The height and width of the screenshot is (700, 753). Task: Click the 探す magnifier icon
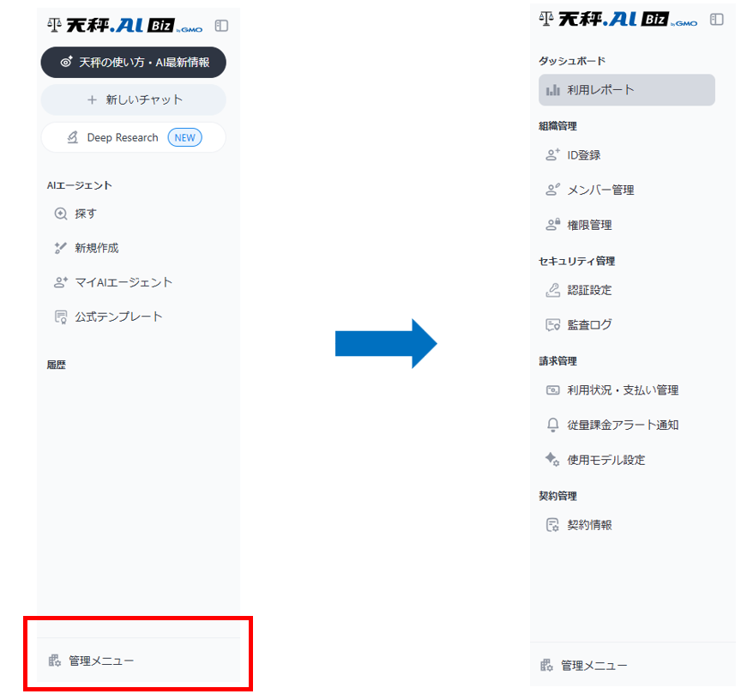pos(61,214)
